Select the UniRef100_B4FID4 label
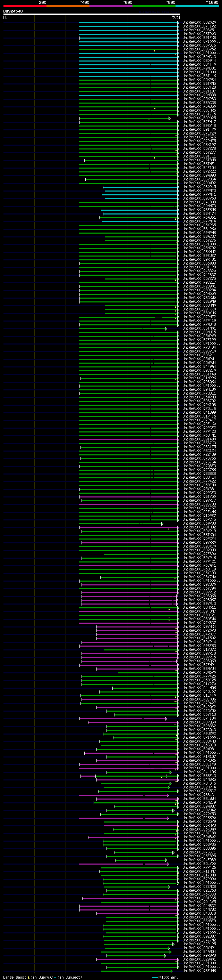The width and height of the screenshot is (222, 980). point(199,168)
